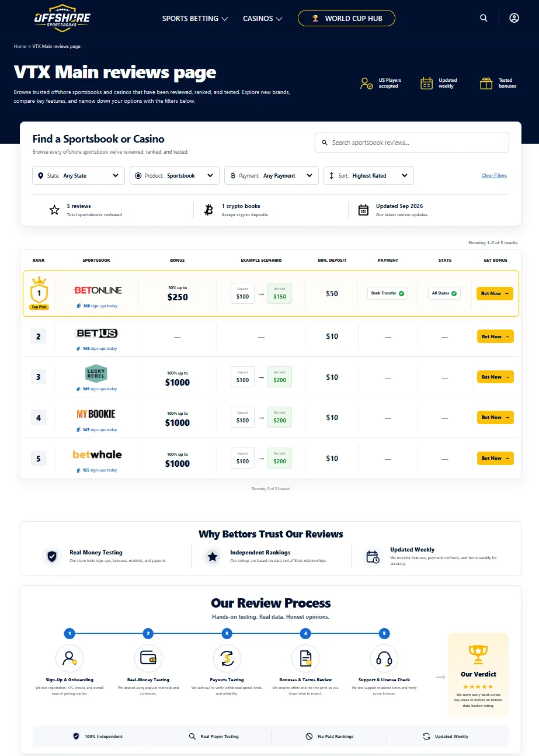This screenshot has height=756, width=539.
Task: Click the All States badge
Action: (x=444, y=293)
